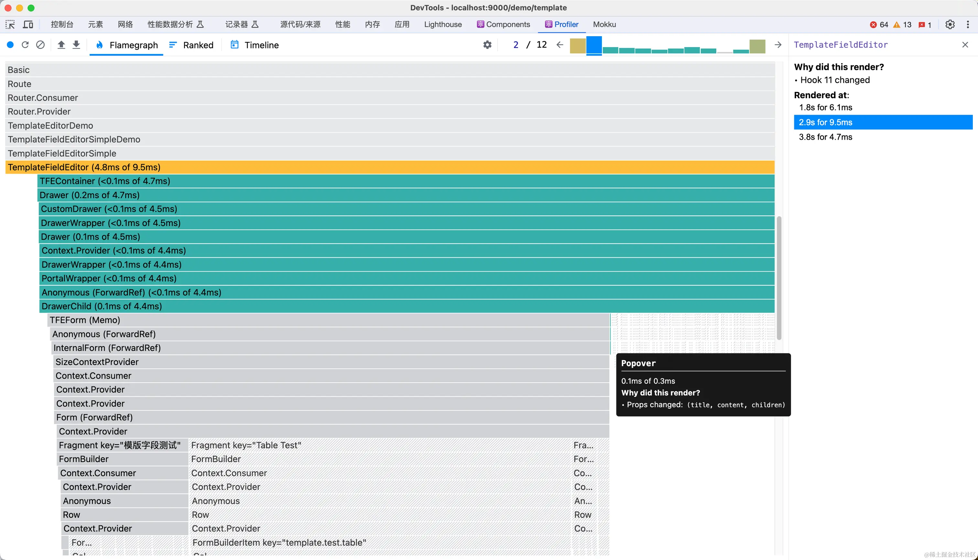This screenshot has height=560, width=978.
Task: Select the TFEForm (Memo) bar
Action: point(329,320)
